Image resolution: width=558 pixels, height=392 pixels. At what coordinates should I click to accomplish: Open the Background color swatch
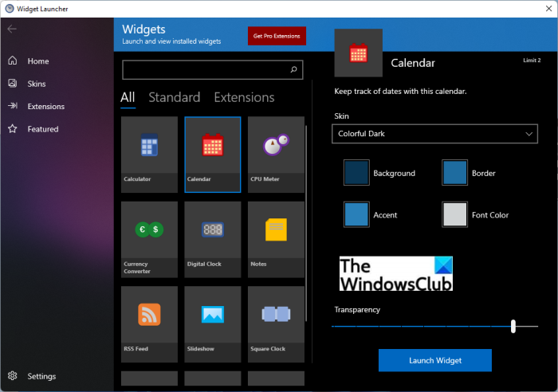(356, 173)
